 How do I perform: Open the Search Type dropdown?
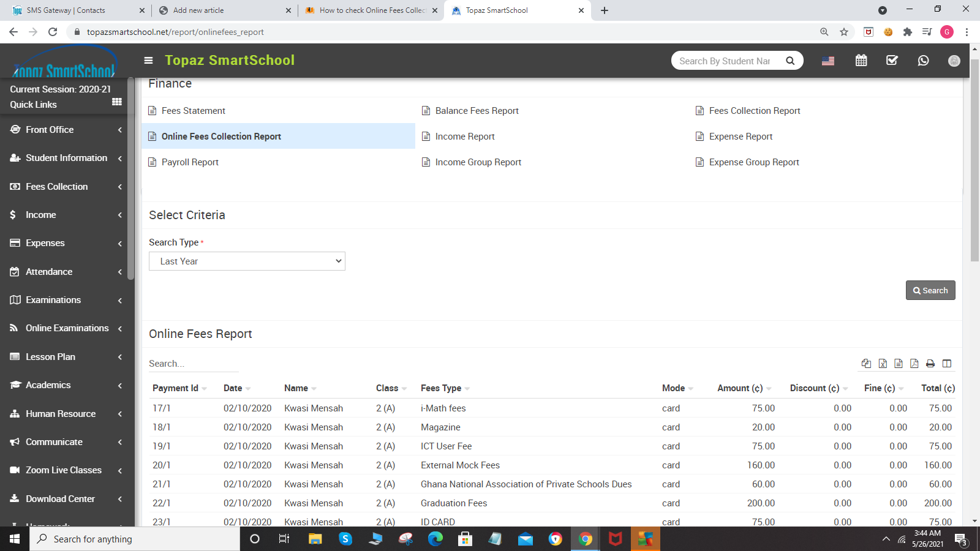[x=247, y=261]
